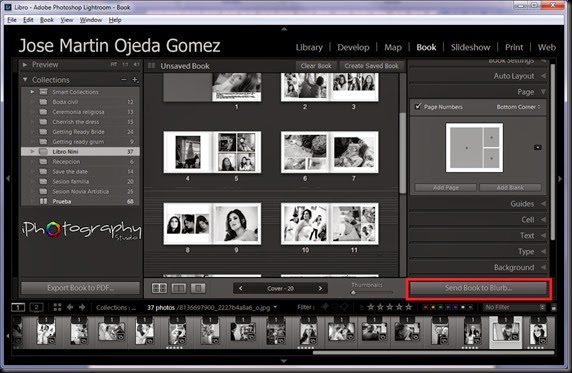Click Create Saved Book button
Image resolution: width=572 pixels, height=373 pixels.
tap(372, 66)
